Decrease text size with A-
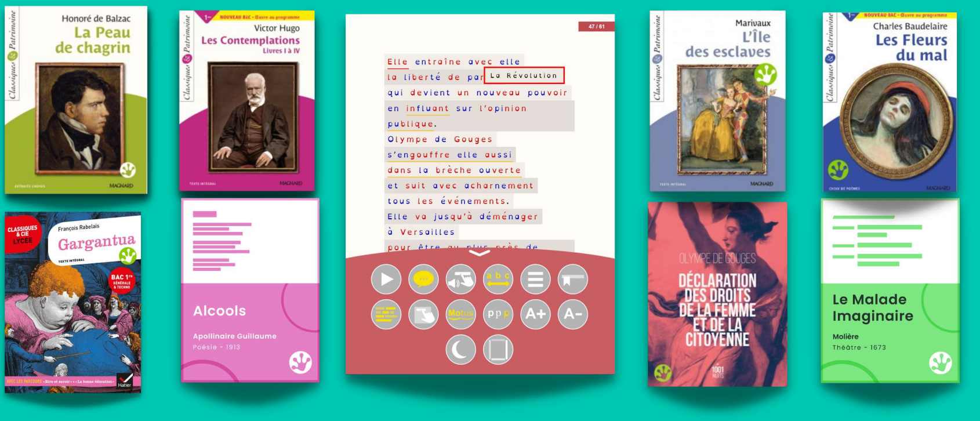This screenshot has width=980, height=421. (573, 314)
